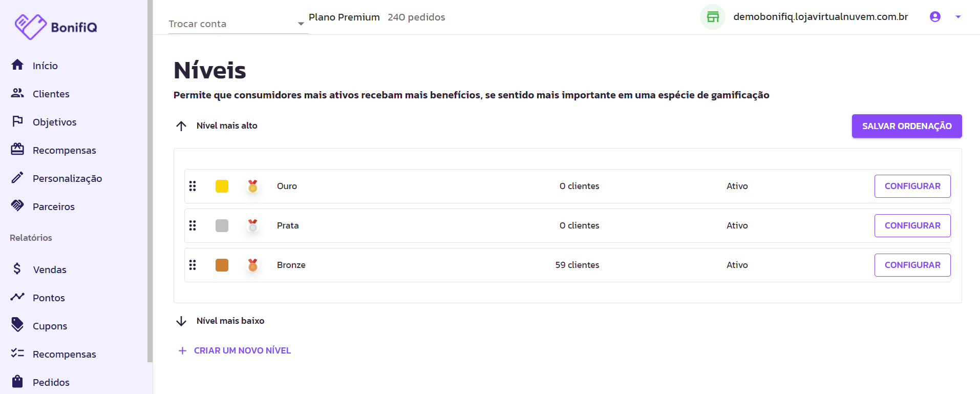
Task: Go to Recompensas under the Relatórios section
Action: [65, 354]
